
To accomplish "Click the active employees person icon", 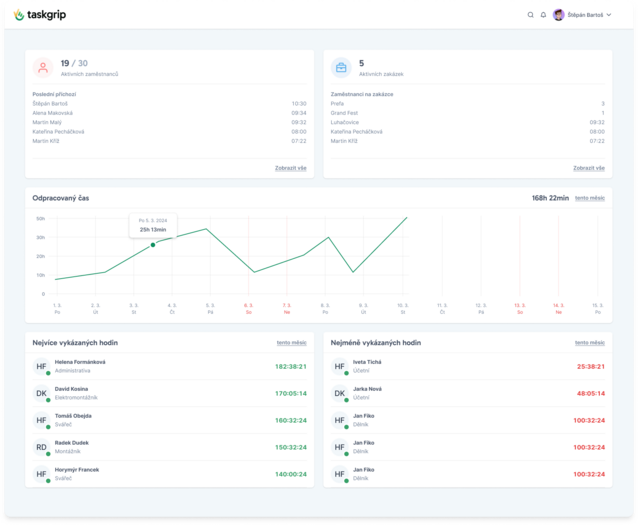I will click(x=43, y=68).
